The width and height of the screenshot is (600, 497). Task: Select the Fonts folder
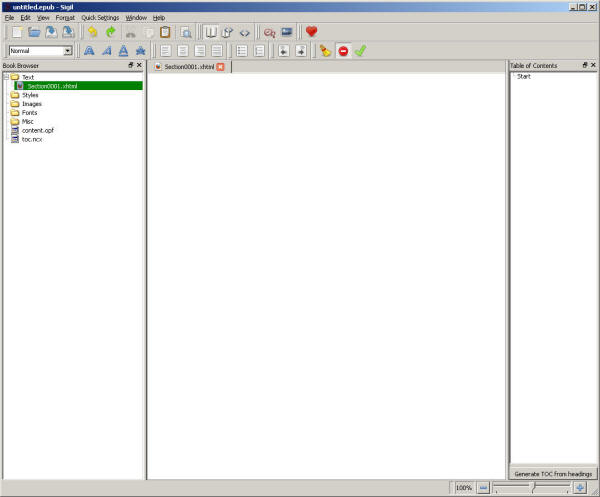(29, 112)
